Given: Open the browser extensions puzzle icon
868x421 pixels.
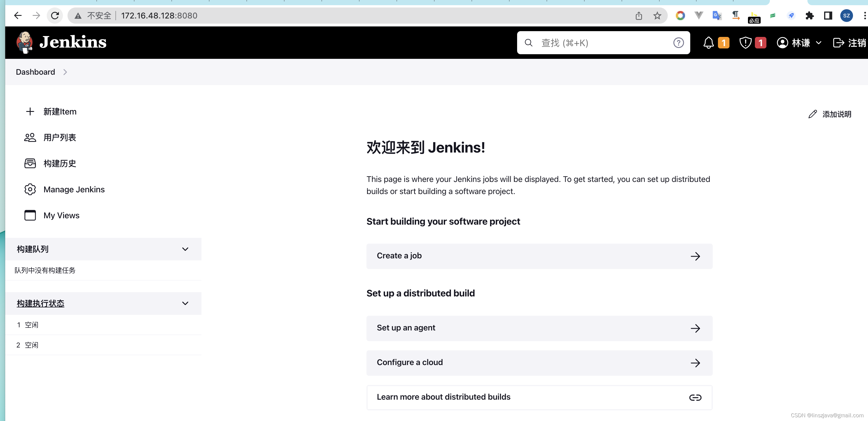Looking at the screenshot, I should (x=809, y=16).
